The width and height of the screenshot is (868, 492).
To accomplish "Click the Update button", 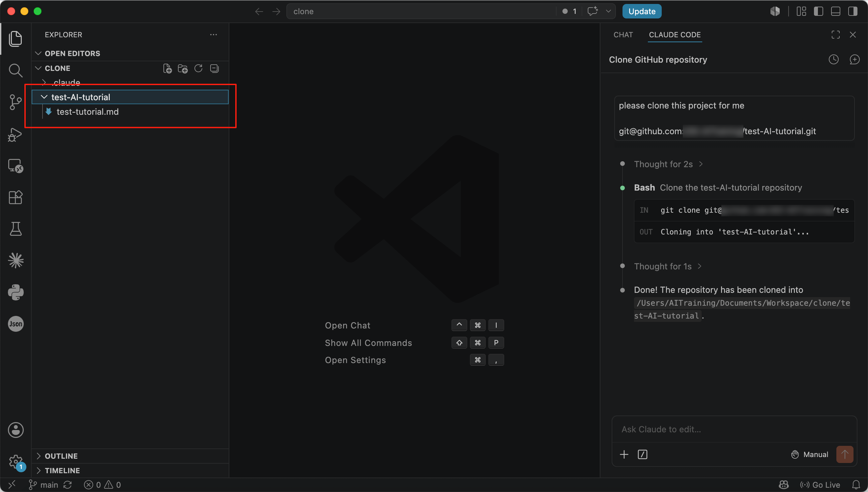I will click(642, 11).
